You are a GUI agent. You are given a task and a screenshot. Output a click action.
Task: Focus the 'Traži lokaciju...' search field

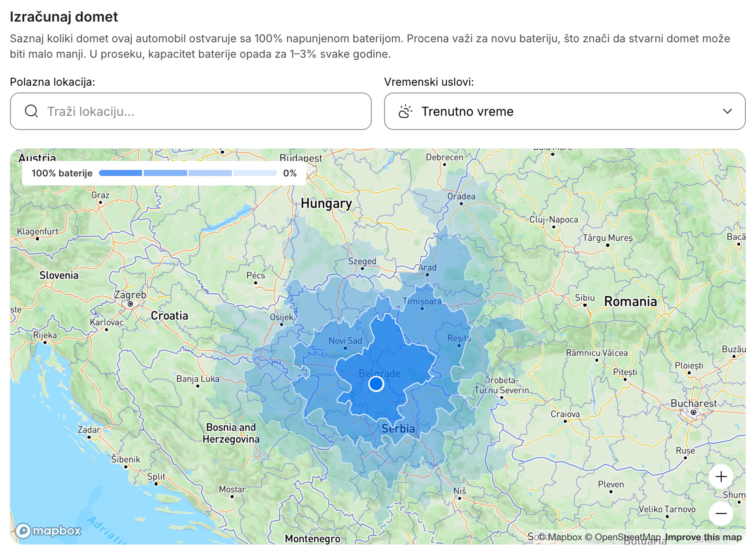pos(191,111)
